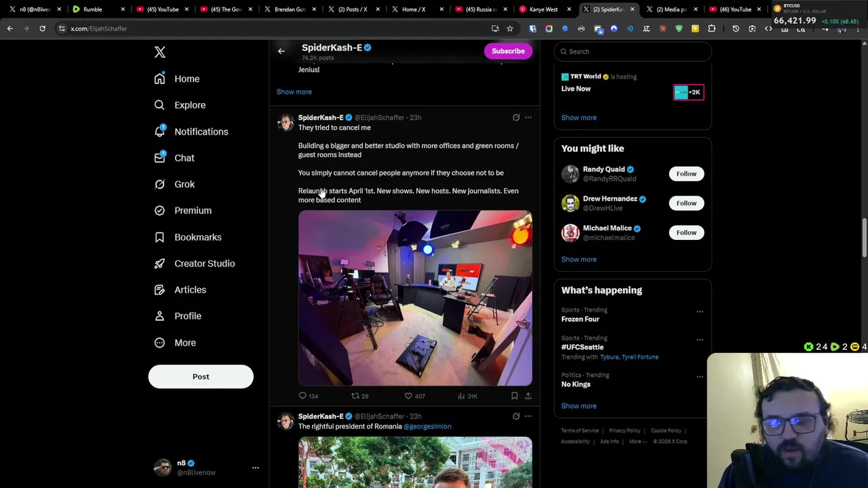Open Grok icon on Romania post

pos(516,416)
